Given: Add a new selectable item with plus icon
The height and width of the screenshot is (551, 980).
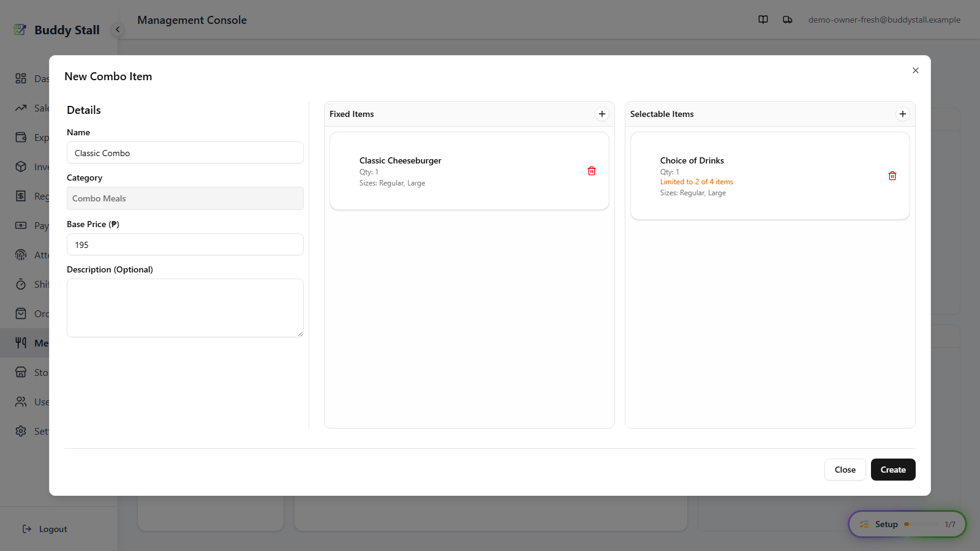Looking at the screenshot, I should click(903, 114).
